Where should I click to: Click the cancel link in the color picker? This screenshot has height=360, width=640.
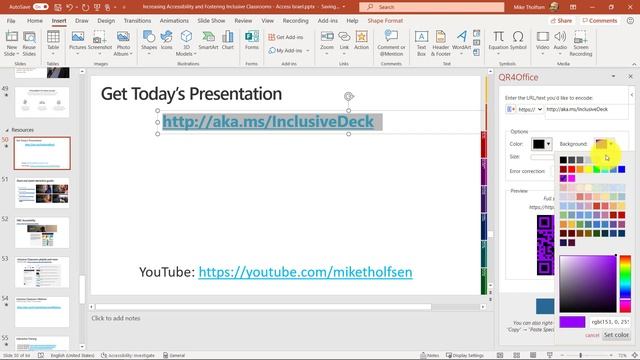pyautogui.click(x=592, y=335)
